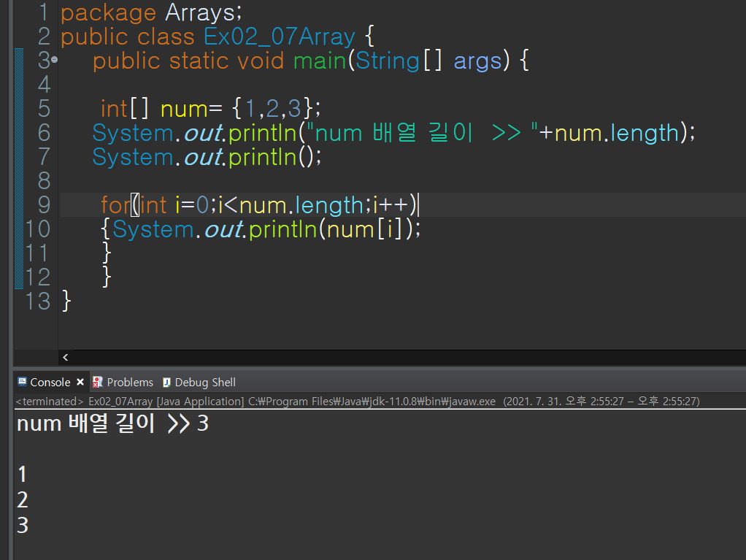The image size is (746, 560).
Task: Click line number 13 in the gutter
Action: (37, 301)
